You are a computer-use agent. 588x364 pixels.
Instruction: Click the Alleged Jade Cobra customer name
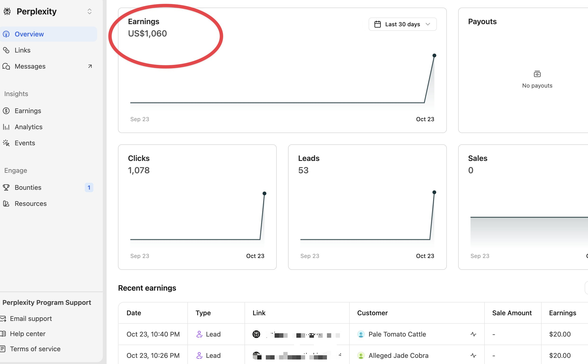pyautogui.click(x=398, y=355)
